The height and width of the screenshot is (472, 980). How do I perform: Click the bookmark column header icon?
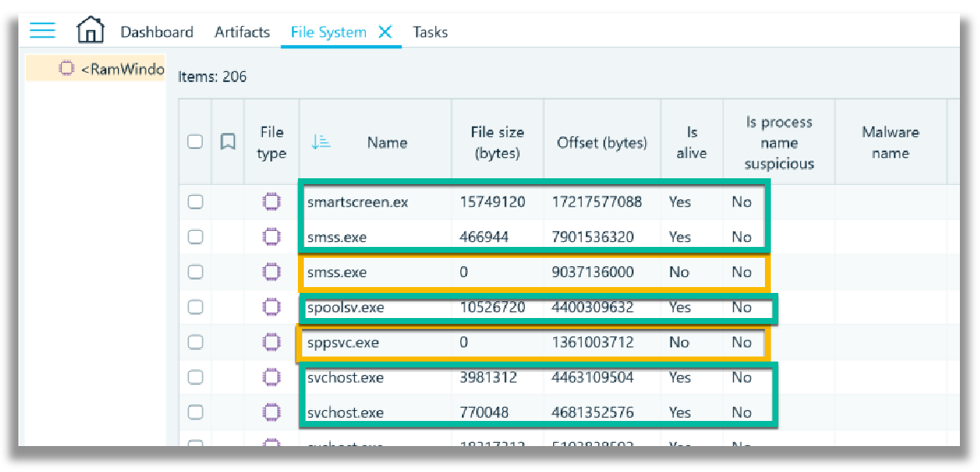(228, 142)
